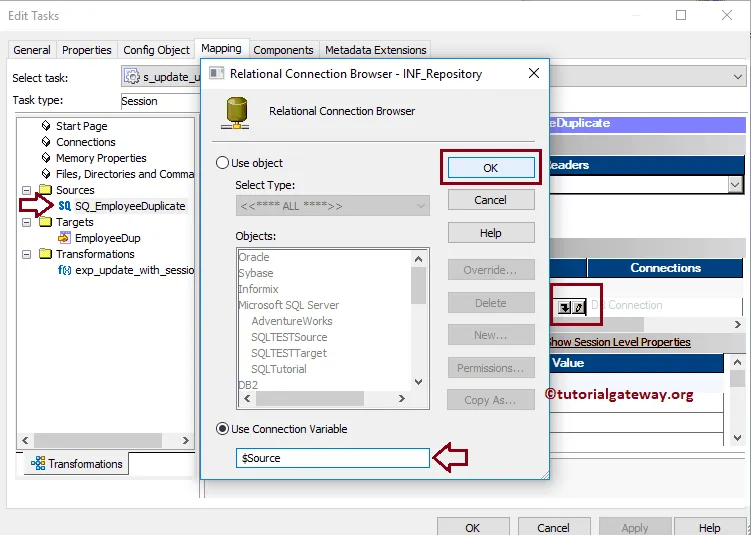751x535 pixels.
Task: Click the Files, Directories diamond icon
Action: point(46,174)
